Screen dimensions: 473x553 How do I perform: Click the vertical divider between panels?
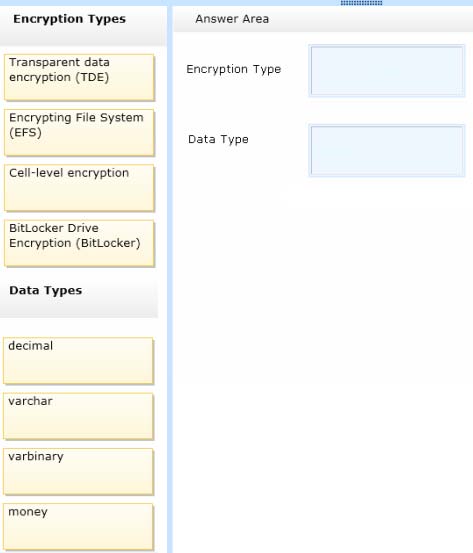pos(170,279)
